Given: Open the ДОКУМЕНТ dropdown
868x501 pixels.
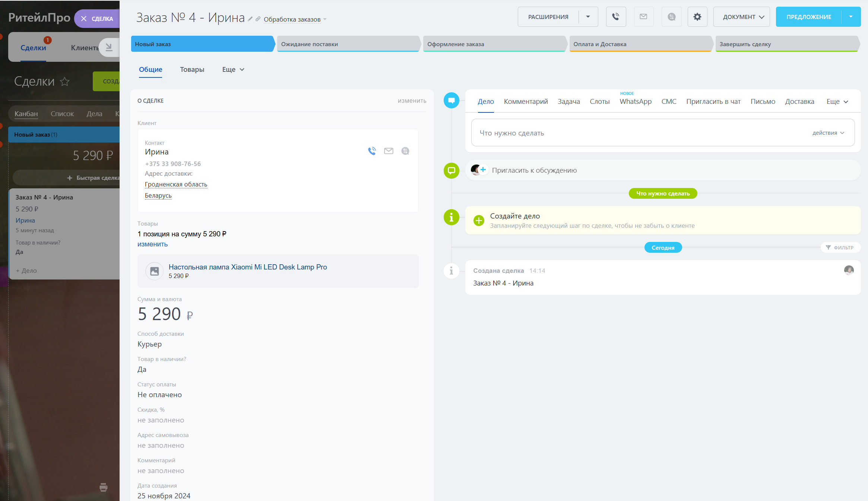Looking at the screenshot, I should coord(741,17).
